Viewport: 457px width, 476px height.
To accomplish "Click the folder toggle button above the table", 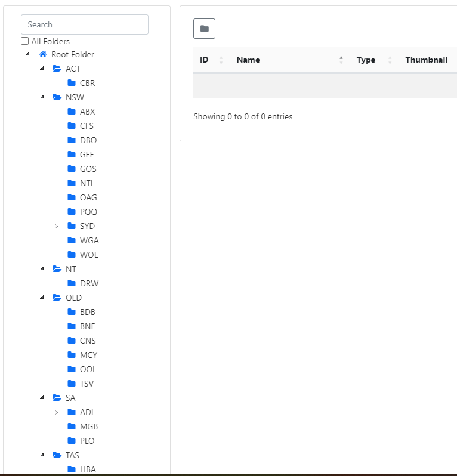I will [204, 29].
